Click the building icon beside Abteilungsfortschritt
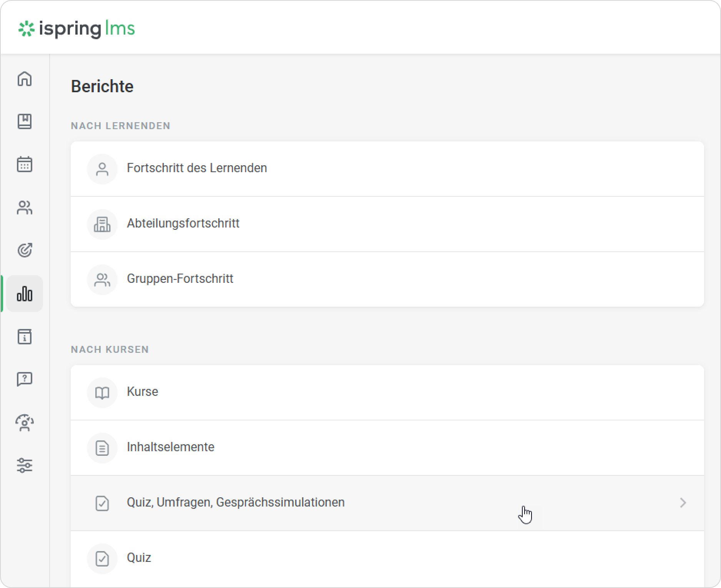This screenshot has height=588, width=721. point(102,224)
